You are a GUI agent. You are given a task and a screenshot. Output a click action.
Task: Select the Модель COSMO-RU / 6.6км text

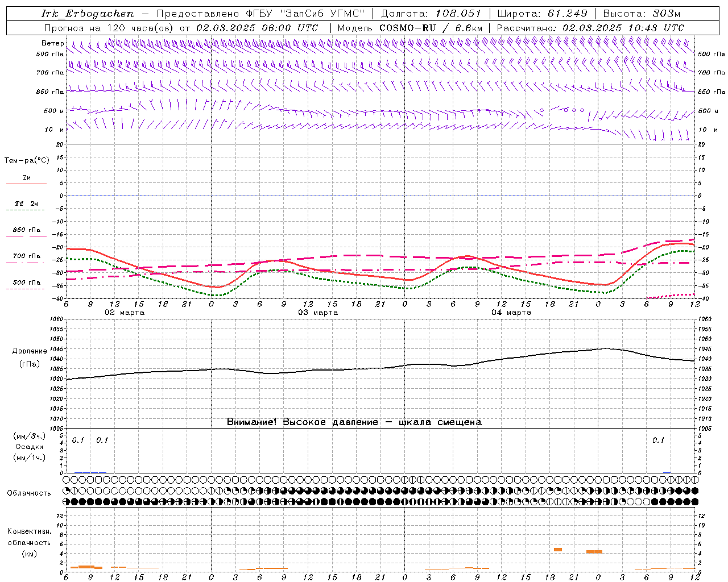(x=409, y=28)
